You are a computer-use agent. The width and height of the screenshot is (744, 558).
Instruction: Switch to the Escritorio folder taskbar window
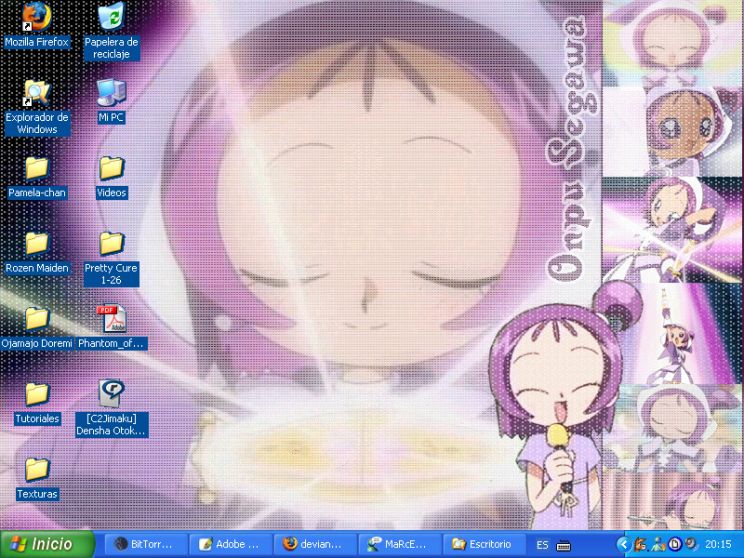484,544
